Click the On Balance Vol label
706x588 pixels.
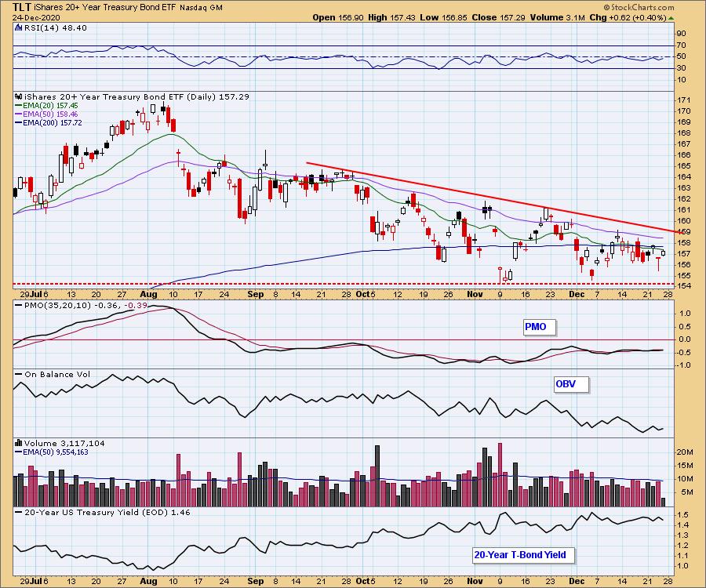[57, 374]
